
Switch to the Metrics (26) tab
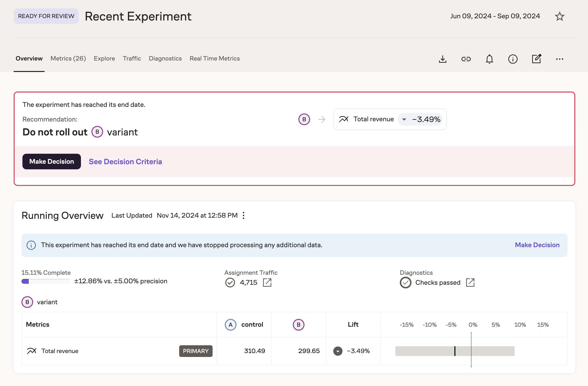(x=68, y=58)
